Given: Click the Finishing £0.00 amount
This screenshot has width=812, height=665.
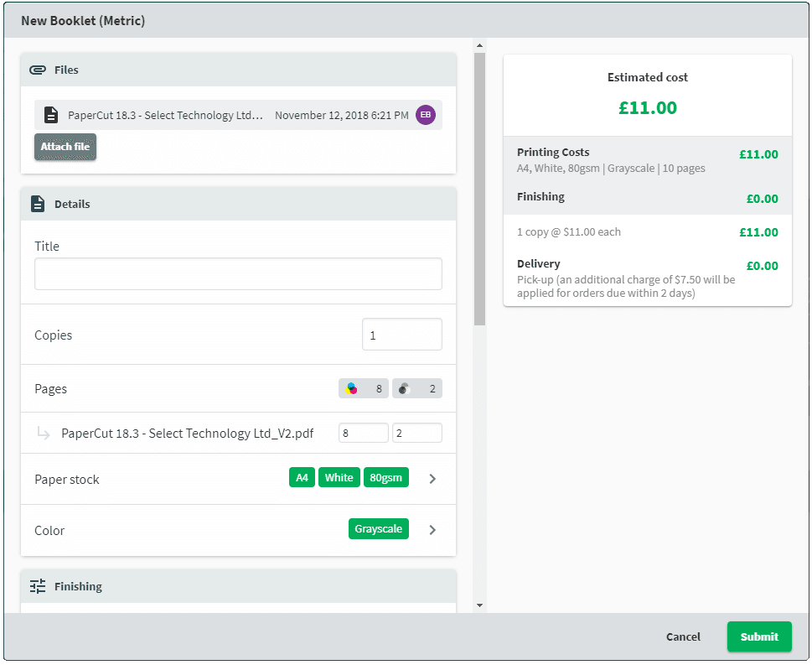Looking at the screenshot, I should [x=763, y=199].
